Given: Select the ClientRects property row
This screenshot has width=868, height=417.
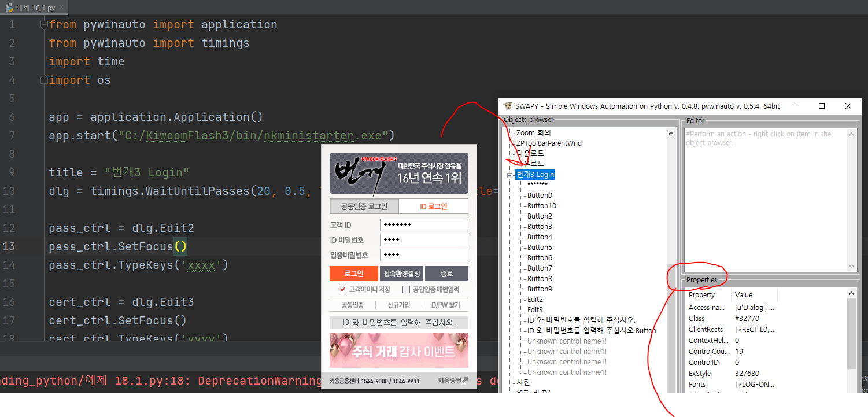Looking at the screenshot, I should pyautogui.click(x=766, y=330).
